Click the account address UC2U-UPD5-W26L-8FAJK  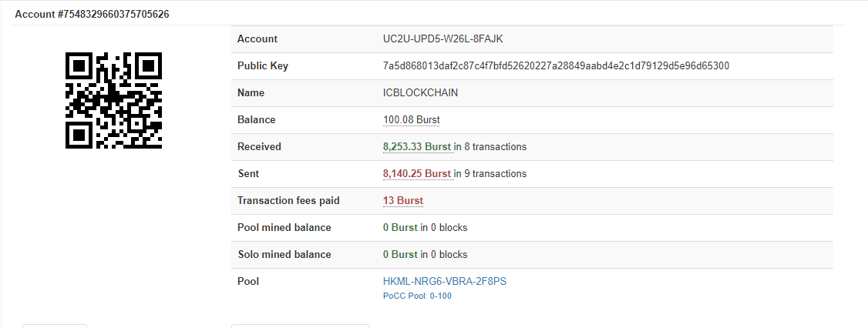(x=442, y=39)
